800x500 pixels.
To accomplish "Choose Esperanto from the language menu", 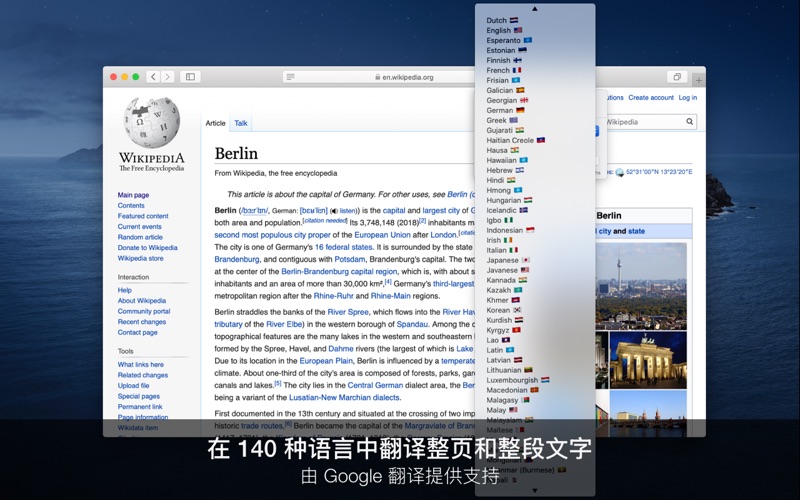I will coord(509,40).
